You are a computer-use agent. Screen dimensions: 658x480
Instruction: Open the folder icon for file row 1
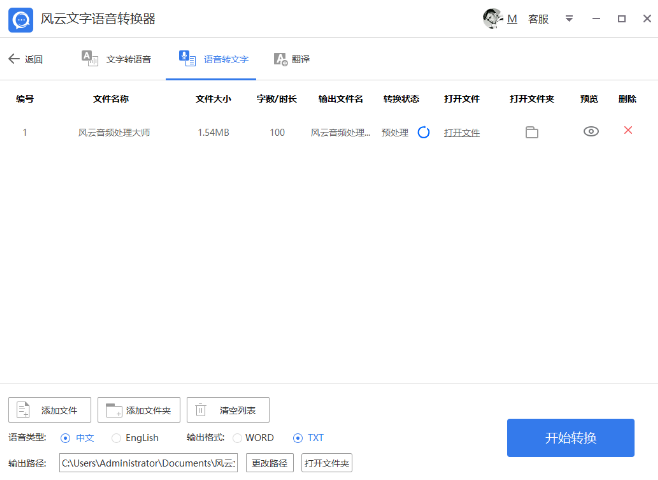[532, 132]
